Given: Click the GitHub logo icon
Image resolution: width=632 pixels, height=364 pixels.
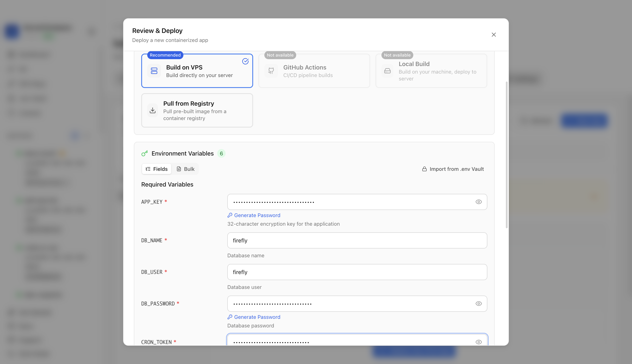Looking at the screenshot, I should (271, 71).
